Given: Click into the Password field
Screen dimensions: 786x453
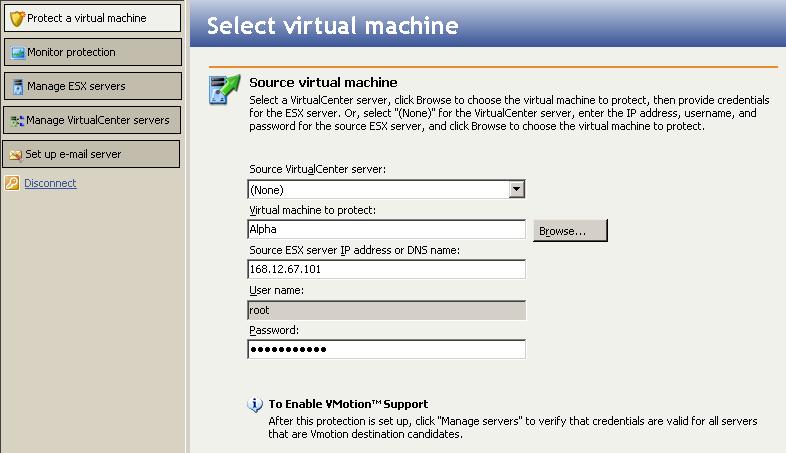Looking at the screenshot, I should pos(386,349).
